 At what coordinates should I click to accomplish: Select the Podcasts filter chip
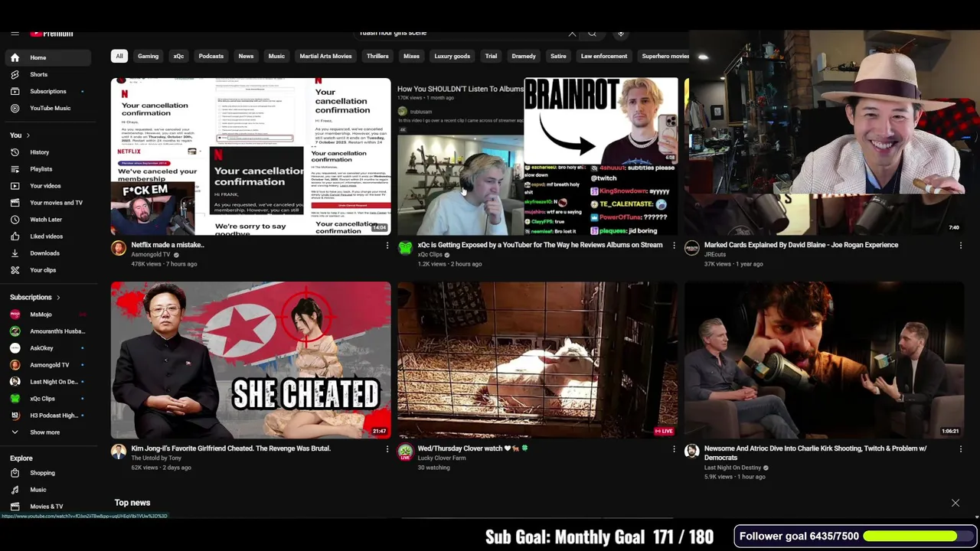pos(211,56)
